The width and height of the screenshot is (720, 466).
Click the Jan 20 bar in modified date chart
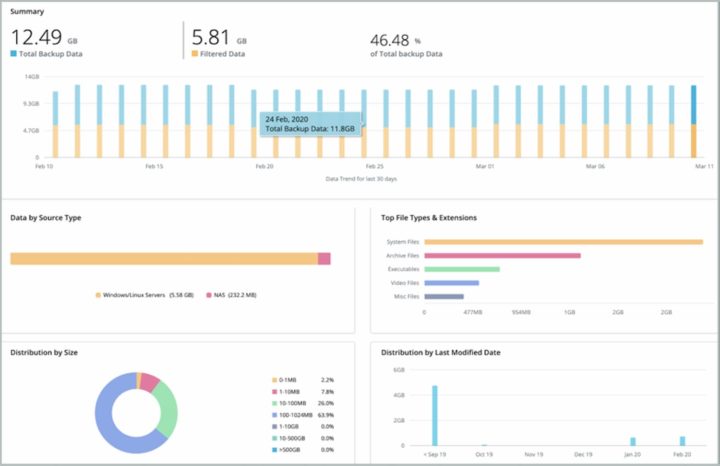[x=633, y=442]
